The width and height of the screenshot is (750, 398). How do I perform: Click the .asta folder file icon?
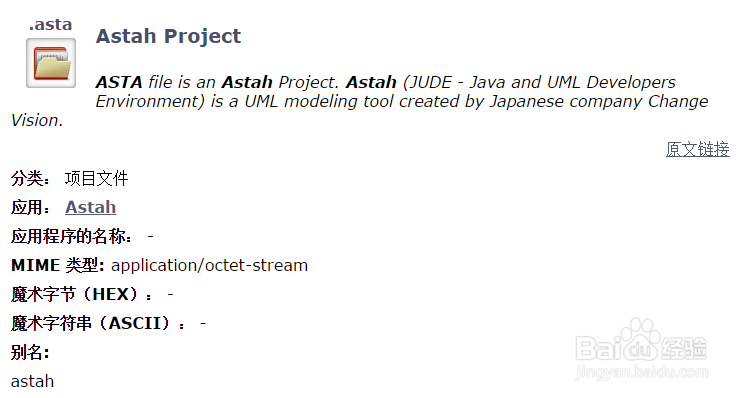pos(51,63)
